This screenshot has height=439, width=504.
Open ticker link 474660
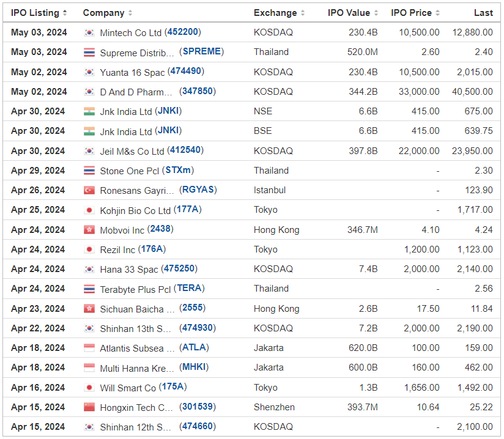pyautogui.click(x=198, y=427)
